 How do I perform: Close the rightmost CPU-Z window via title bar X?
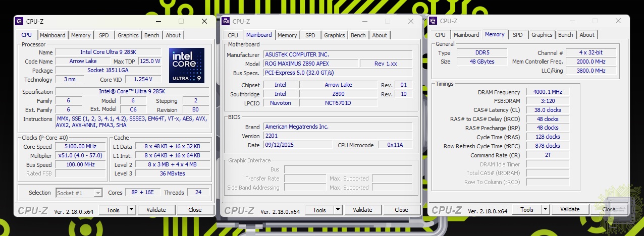click(618, 21)
